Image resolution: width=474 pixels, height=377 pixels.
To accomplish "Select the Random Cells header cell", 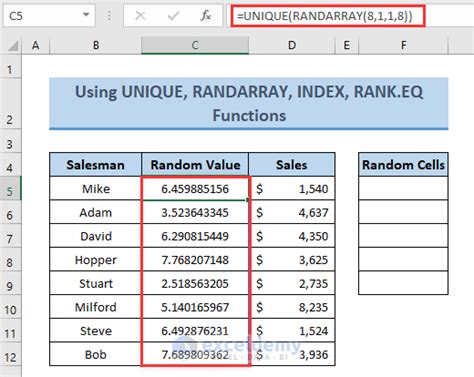I will (403, 165).
